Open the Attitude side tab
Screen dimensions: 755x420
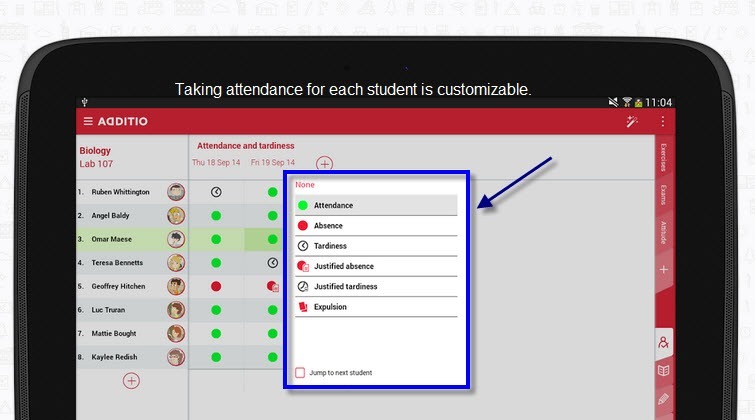(663, 233)
